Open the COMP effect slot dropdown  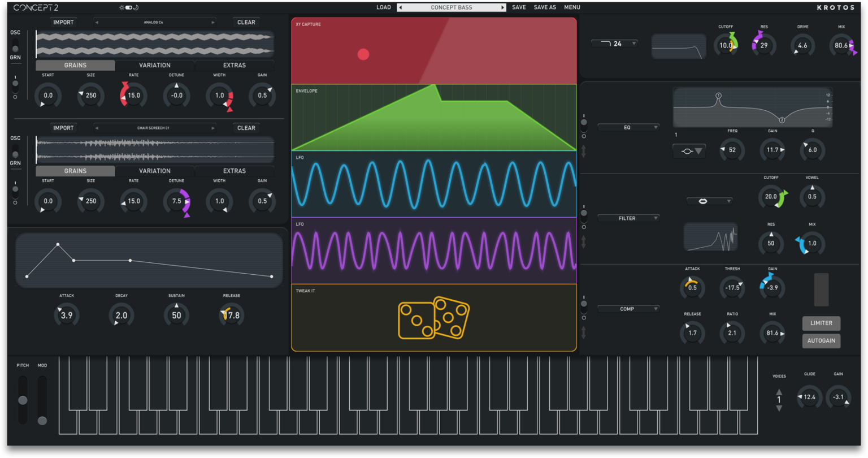pyautogui.click(x=628, y=308)
